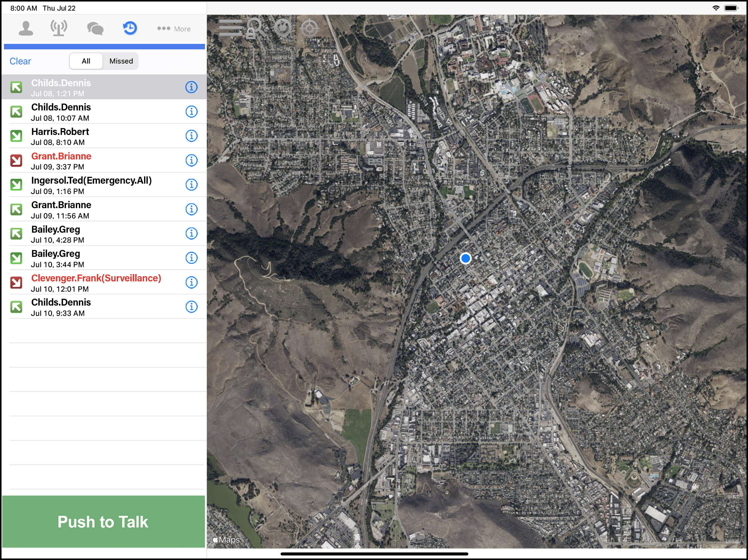This screenshot has height=560, width=748.
Task: Toggle the zoom lock magnifier icon
Action: tap(256, 28)
